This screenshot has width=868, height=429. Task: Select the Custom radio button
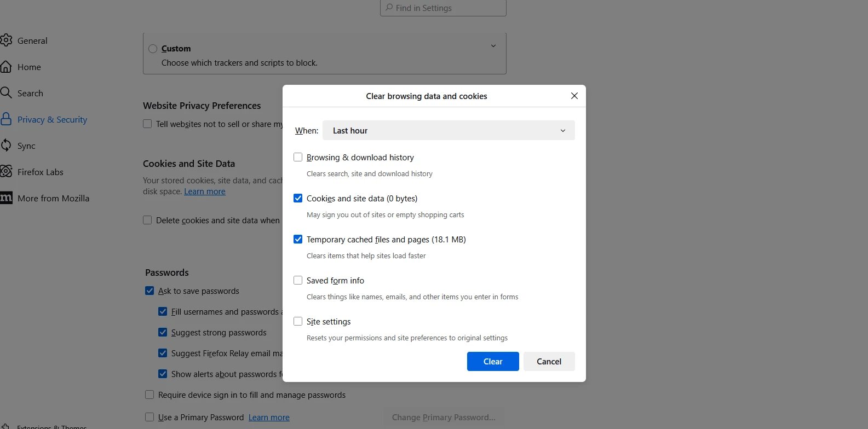pyautogui.click(x=153, y=49)
